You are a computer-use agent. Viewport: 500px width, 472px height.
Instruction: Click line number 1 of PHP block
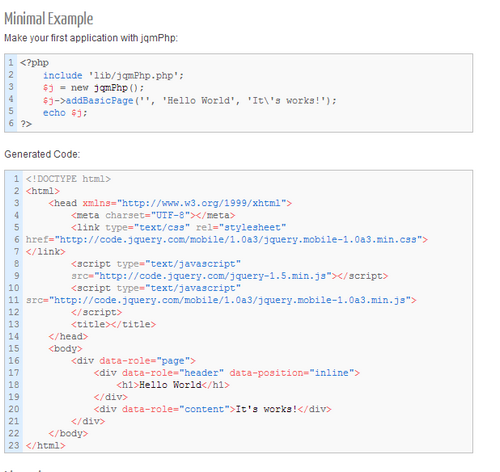click(11, 63)
